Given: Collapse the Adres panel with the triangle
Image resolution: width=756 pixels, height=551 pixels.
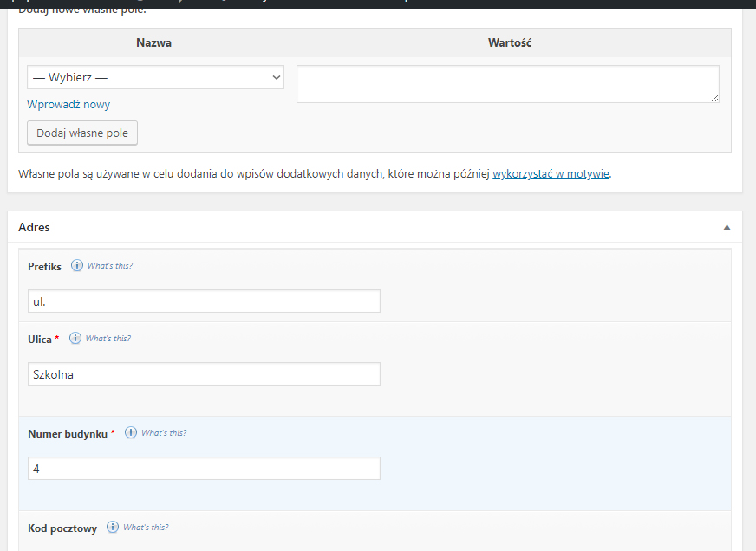Looking at the screenshot, I should click(x=727, y=227).
